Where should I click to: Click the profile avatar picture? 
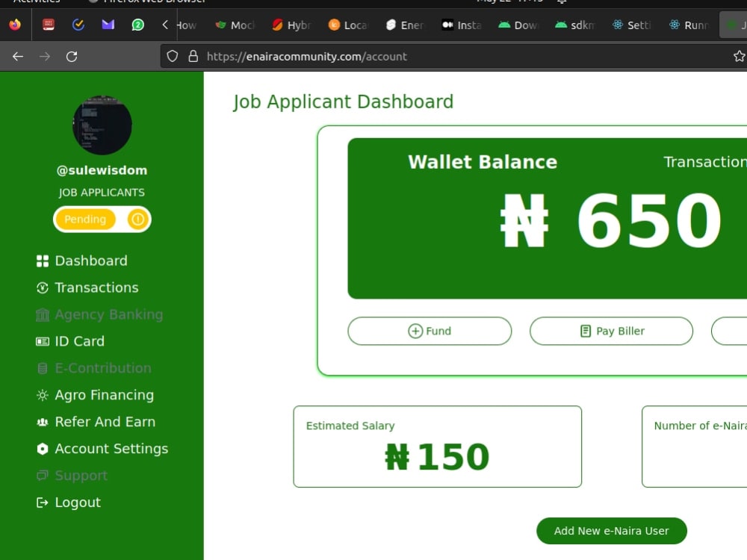pyautogui.click(x=102, y=125)
